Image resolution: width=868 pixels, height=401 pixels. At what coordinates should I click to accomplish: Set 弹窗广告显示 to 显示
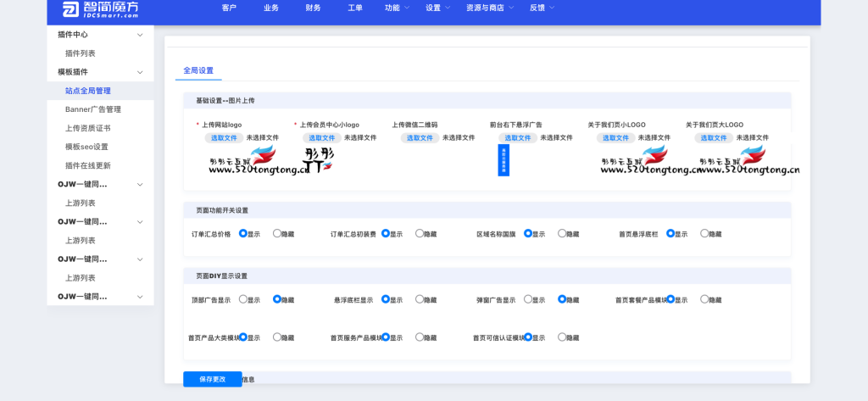click(x=528, y=299)
